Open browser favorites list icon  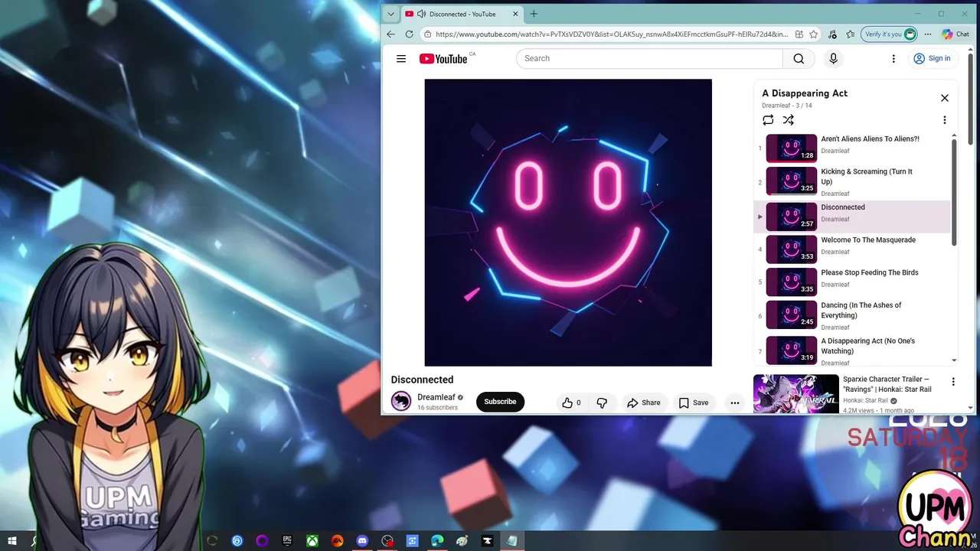click(x=851, y=34)
